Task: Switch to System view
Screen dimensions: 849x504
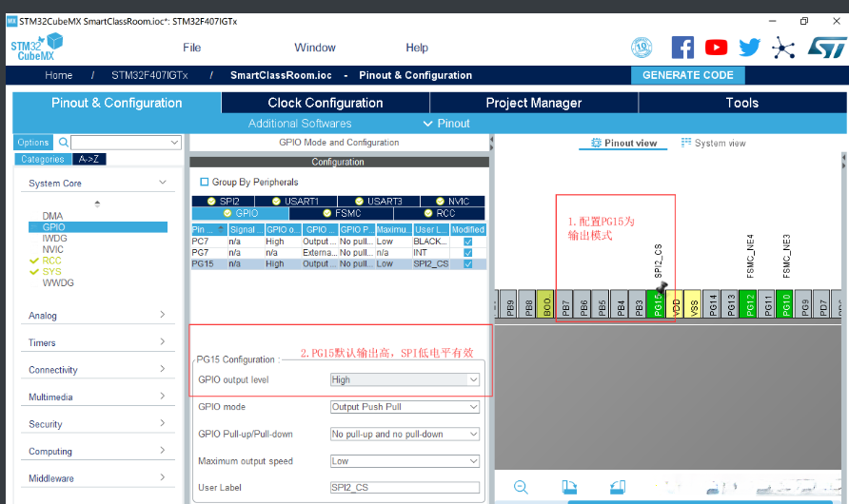Action: click(x=713, y=143)
